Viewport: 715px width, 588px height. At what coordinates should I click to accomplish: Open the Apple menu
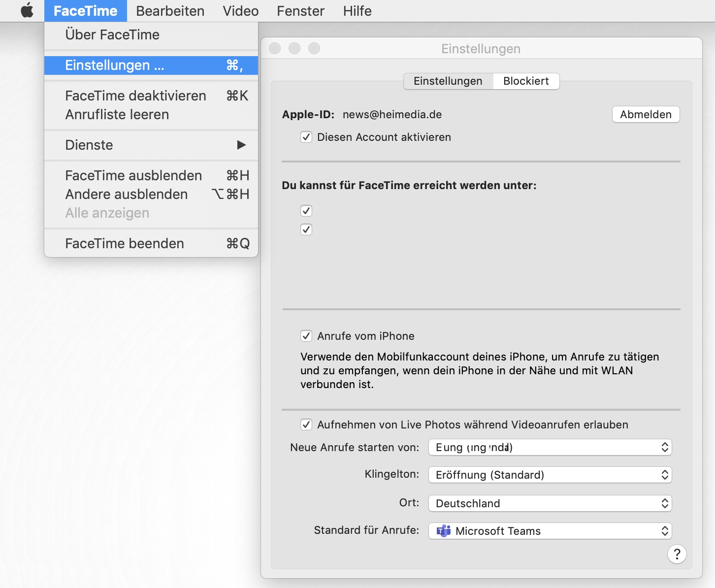pyautogui.click(x=27, y=10)
